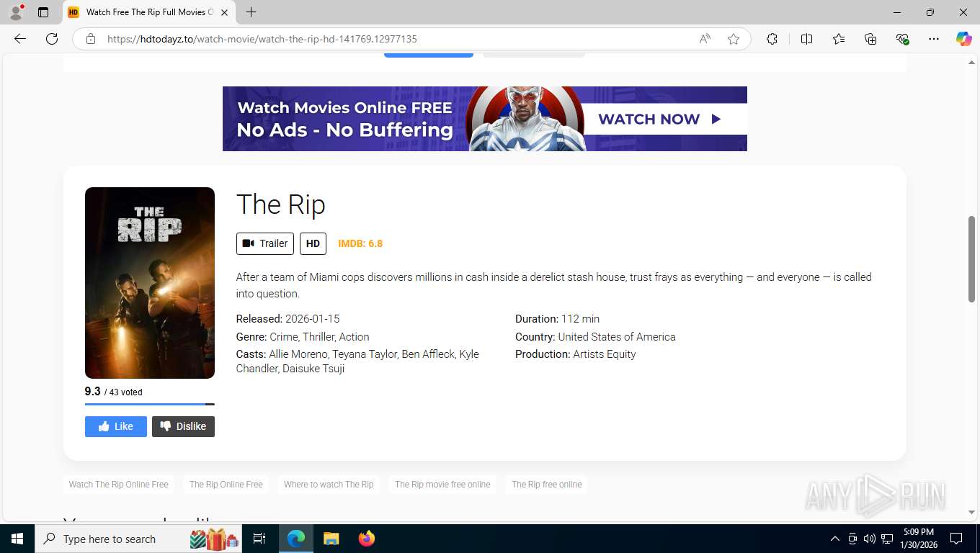Dislike The Rip movie

(183, 426)
